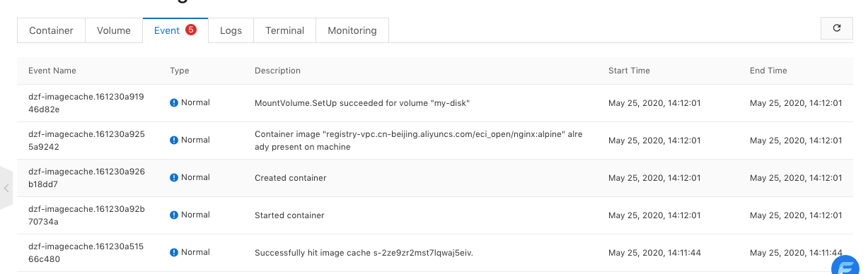
Task: Click info icon beside Started container event
Action: click(174, 215)
